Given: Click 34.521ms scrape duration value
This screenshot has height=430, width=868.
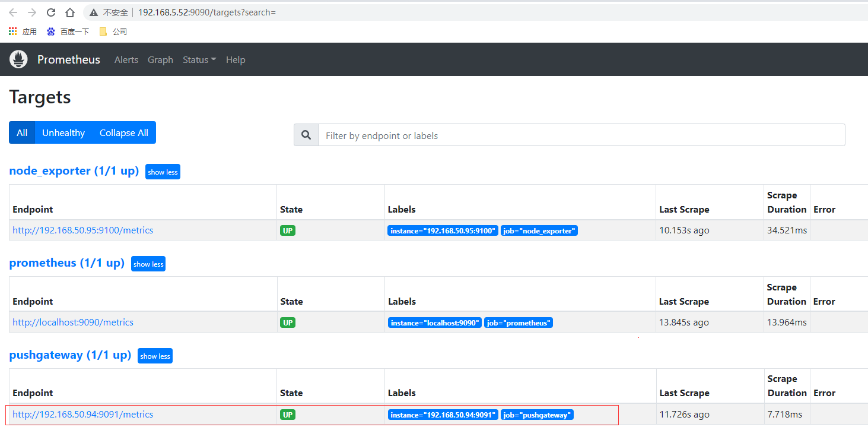Looking at the screenshot, I should point(787,230).
